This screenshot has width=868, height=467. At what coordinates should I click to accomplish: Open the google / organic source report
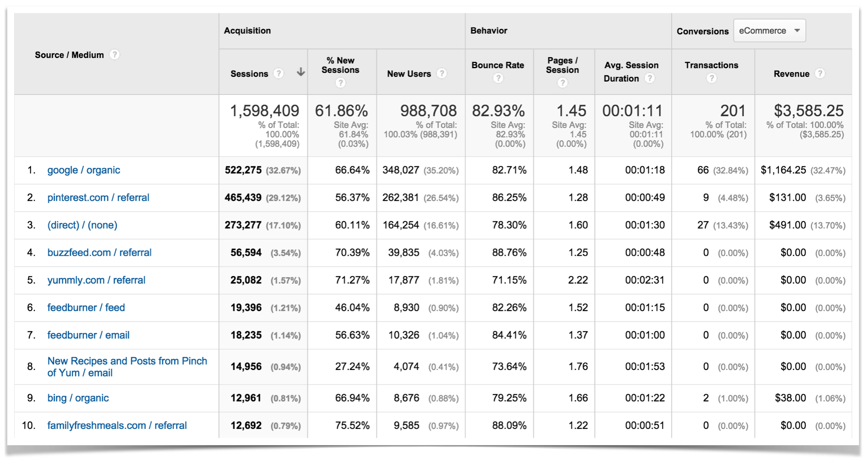click(84, 170)
